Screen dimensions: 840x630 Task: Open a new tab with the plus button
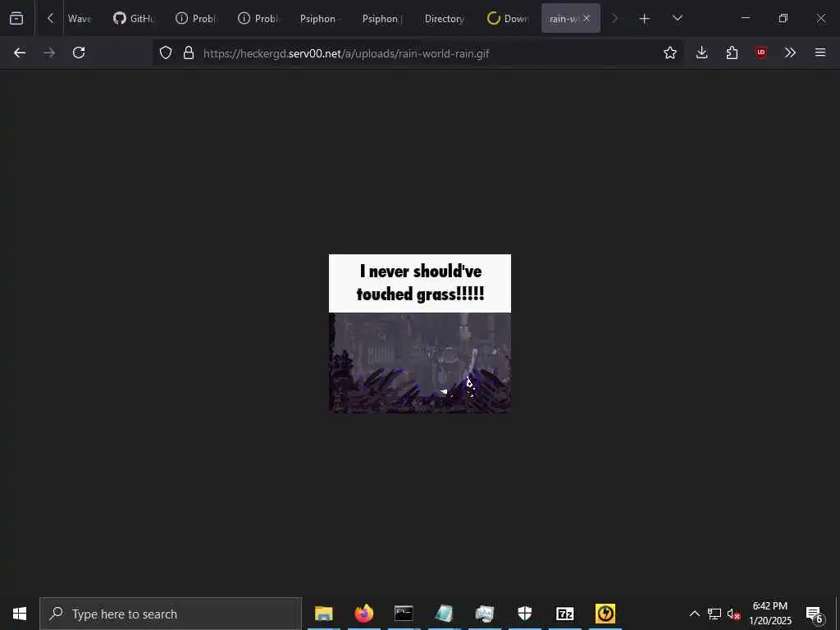[x=645, y=19]
